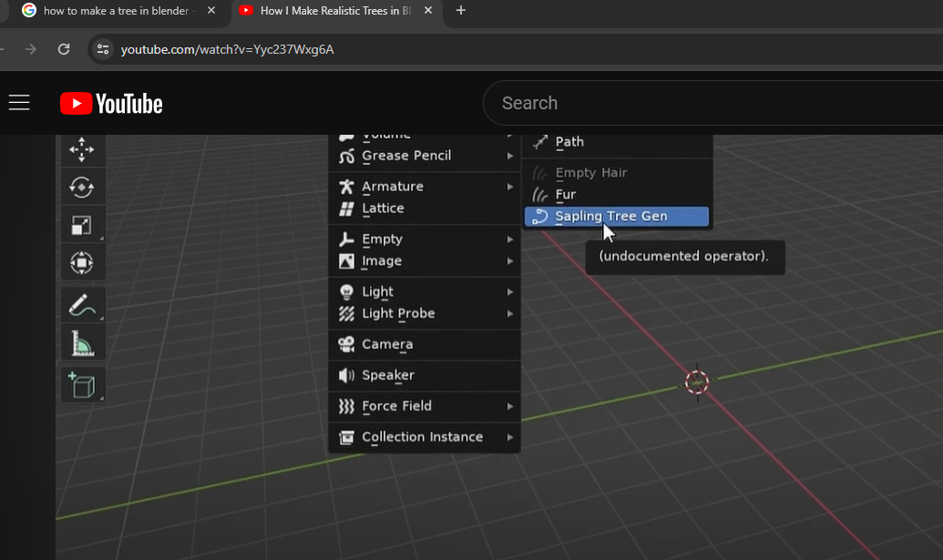
Task: Click the address bar URL
Action: point(228,49)
